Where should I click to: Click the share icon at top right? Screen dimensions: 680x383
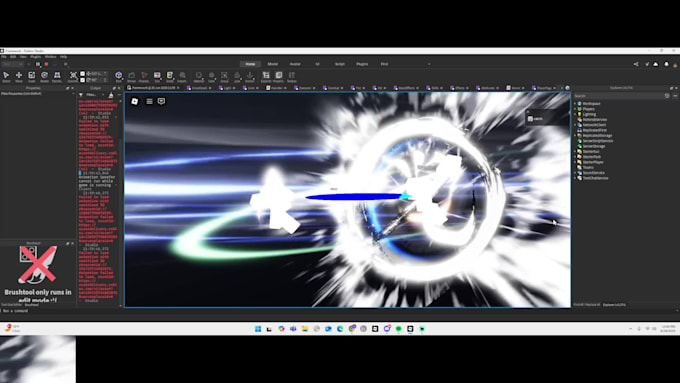pyautogui.click(x=636, y=64)
